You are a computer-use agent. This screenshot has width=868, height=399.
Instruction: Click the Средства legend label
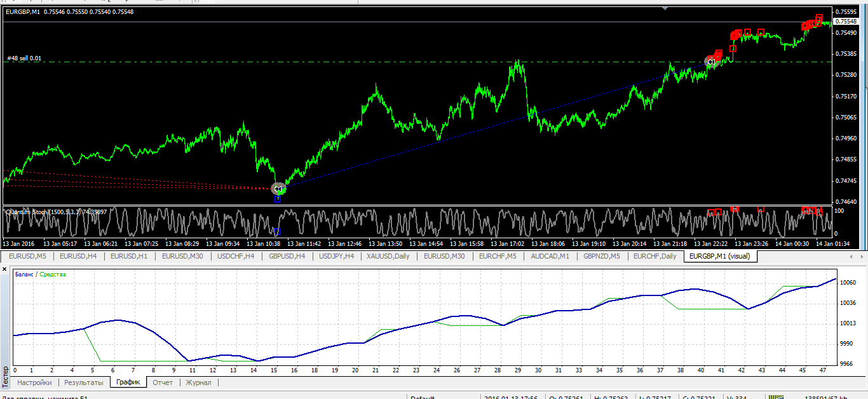(53, 274)
